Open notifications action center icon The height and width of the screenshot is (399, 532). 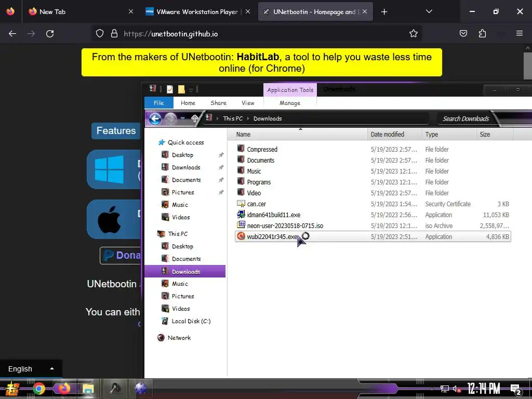click(516, 389)
